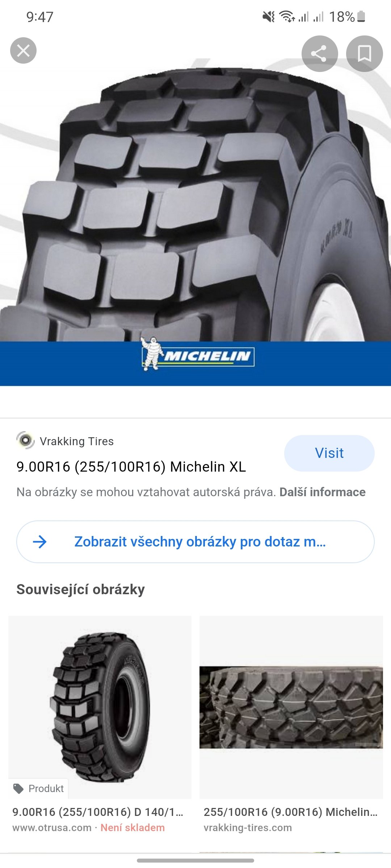Tap the arrow icon in the show all images button
Screen dimensions: 391x868
[x=40, y=542]
